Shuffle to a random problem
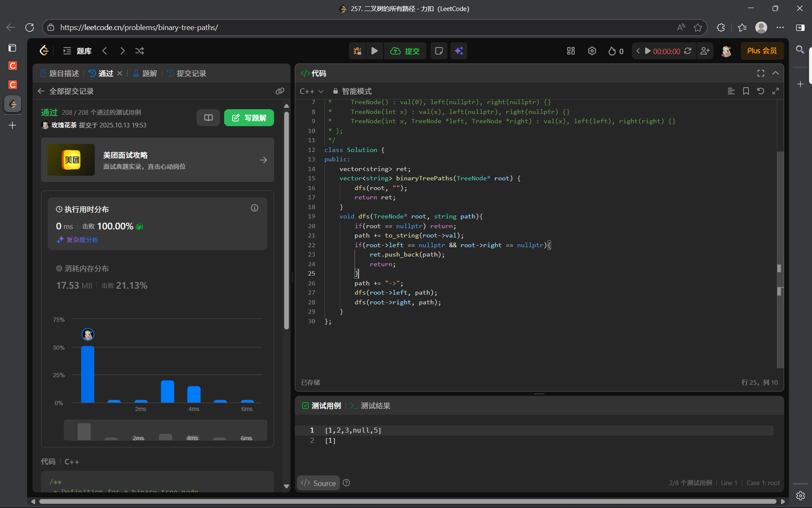 coord(140,51)
